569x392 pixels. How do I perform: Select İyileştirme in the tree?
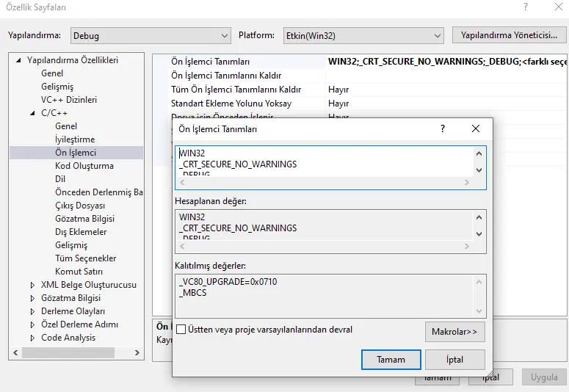[75, 139]
